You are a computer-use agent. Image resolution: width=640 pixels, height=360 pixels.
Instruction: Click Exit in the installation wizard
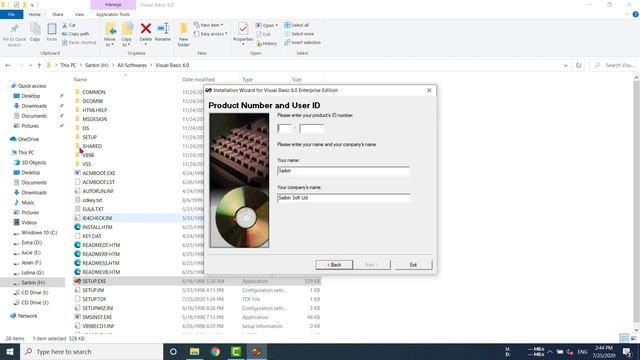(413, 265)
